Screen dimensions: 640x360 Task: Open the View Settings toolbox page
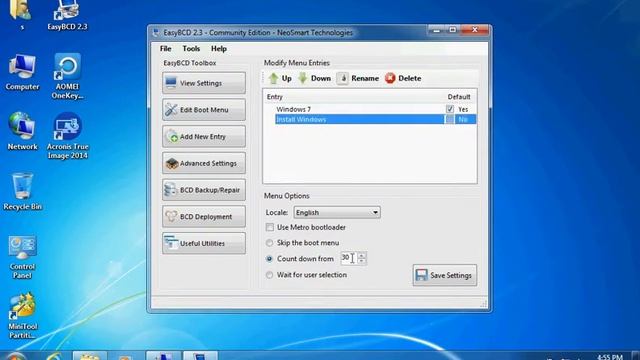[204, 83]
